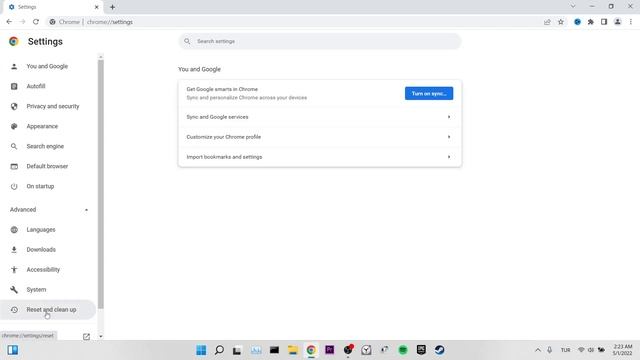Open Windows taskbar search

coord(219,350)
